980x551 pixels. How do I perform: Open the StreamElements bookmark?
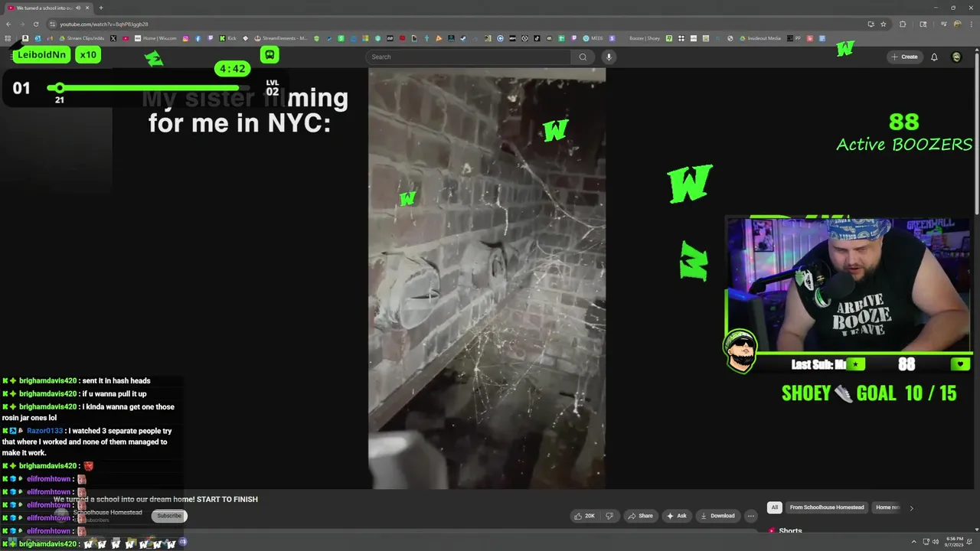[281, 38]
